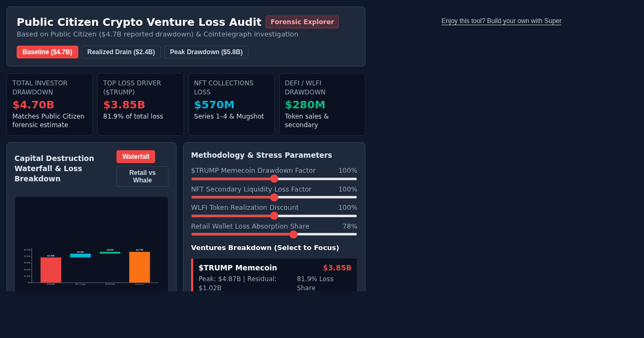Click the red $TRUMP bar in waterfall chart

pos(51,270)
